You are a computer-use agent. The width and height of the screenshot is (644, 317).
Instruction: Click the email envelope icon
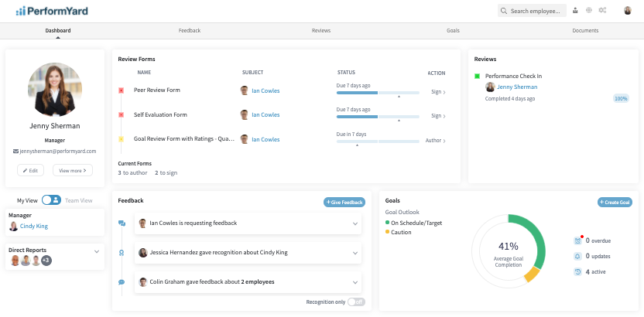15,152
